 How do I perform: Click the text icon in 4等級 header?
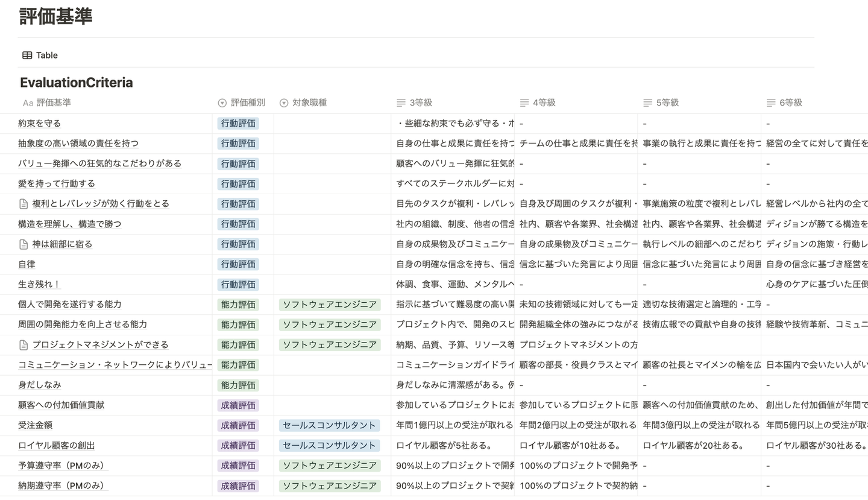524,103
